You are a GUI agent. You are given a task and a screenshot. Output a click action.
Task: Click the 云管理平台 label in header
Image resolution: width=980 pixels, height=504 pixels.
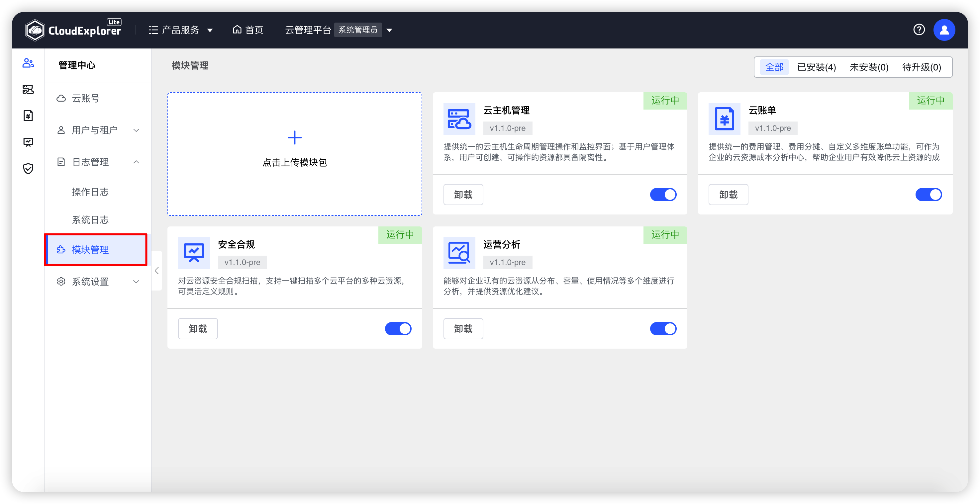click(x=308, y=30)
